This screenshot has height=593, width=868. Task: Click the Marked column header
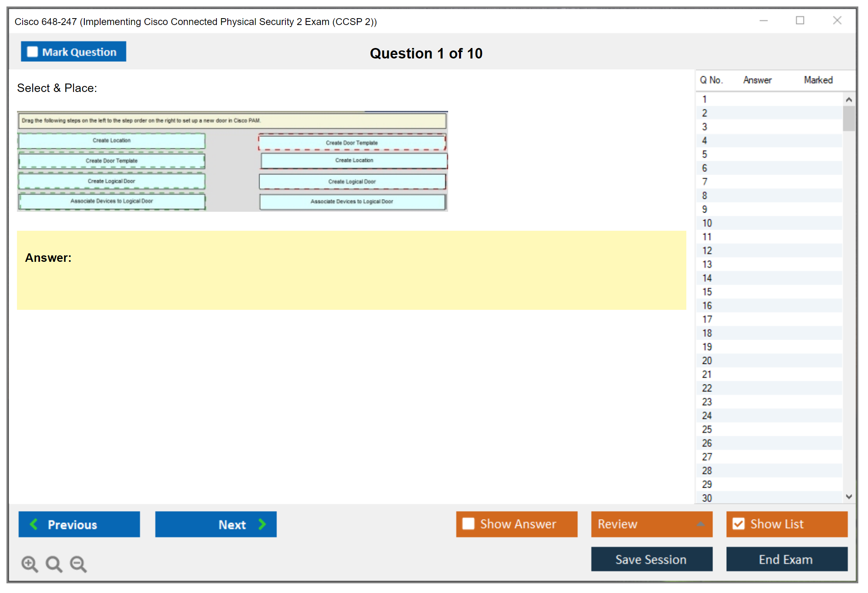818,80
